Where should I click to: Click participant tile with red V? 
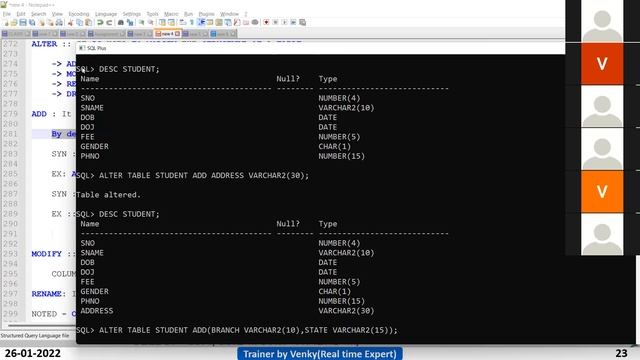(x=602, y=64)
